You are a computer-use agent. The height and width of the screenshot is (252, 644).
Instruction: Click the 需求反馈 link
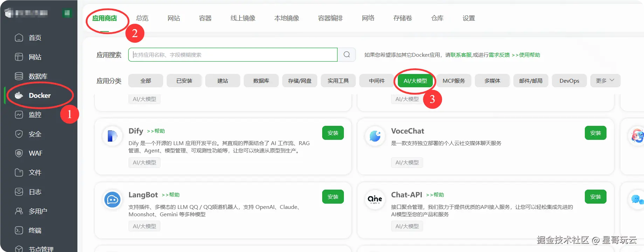point(499,55)
